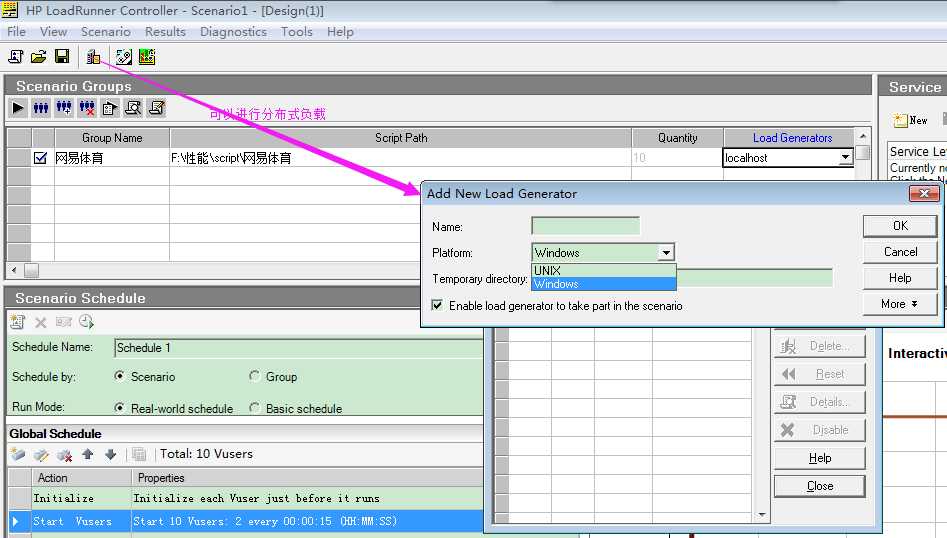Click the Delete Action icon in Global Schedule

click(64, 455)
